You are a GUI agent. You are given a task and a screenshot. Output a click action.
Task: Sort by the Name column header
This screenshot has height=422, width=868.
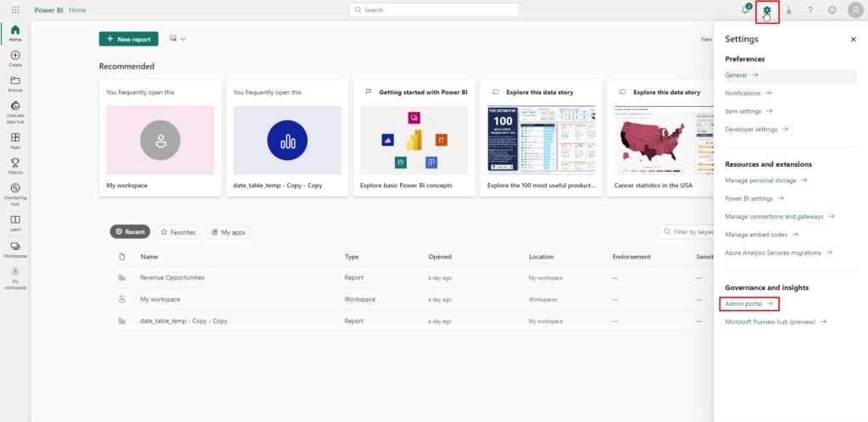[x=149, y=257]
